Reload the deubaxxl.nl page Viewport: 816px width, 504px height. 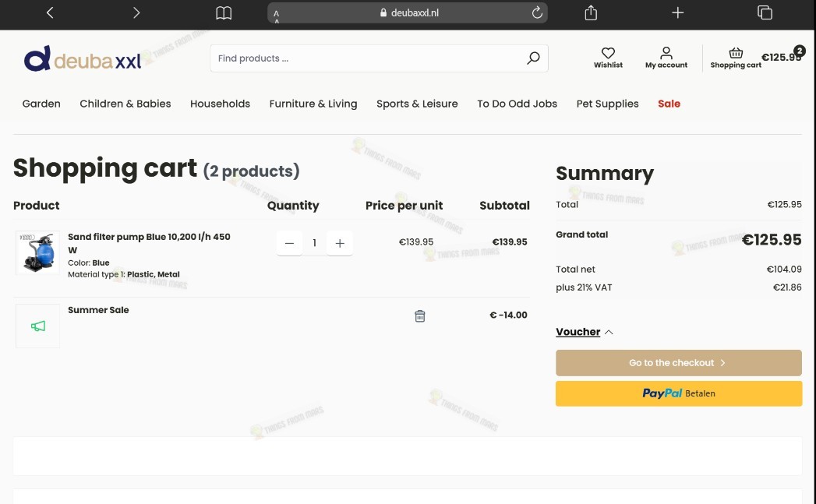coord(537,12)
